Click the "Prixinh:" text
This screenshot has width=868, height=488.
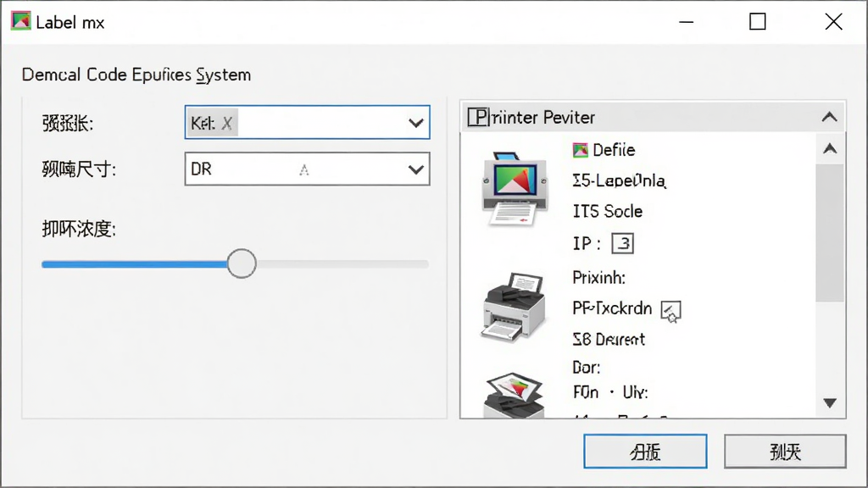599,277
